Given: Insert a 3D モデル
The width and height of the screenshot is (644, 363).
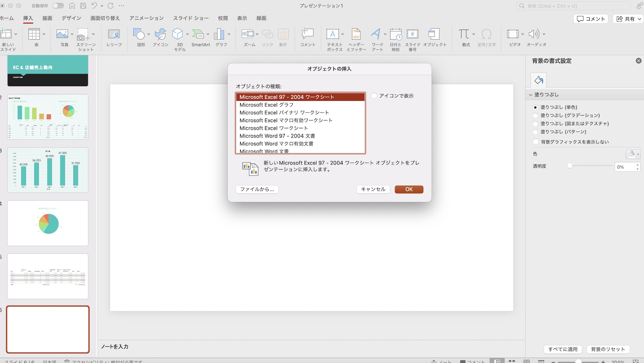Looking at the screenshot, I should (177, 34).
